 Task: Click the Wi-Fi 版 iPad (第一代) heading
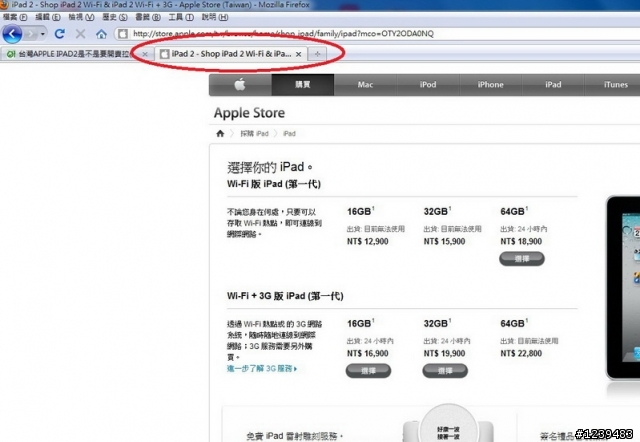(274, 184)
